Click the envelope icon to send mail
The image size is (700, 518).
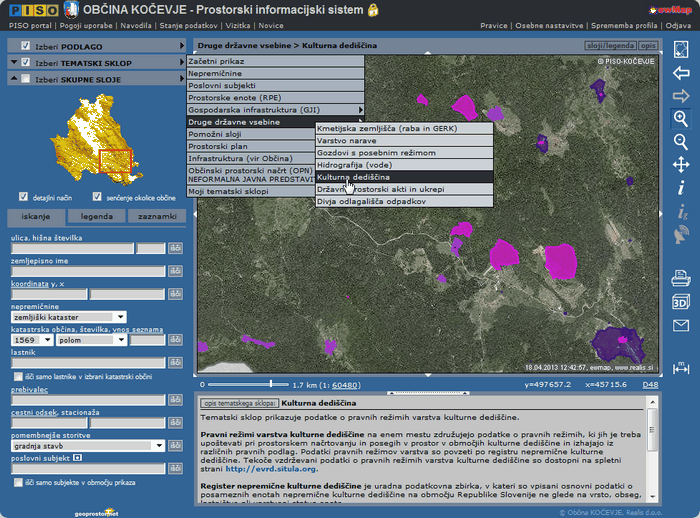[681, 325]
